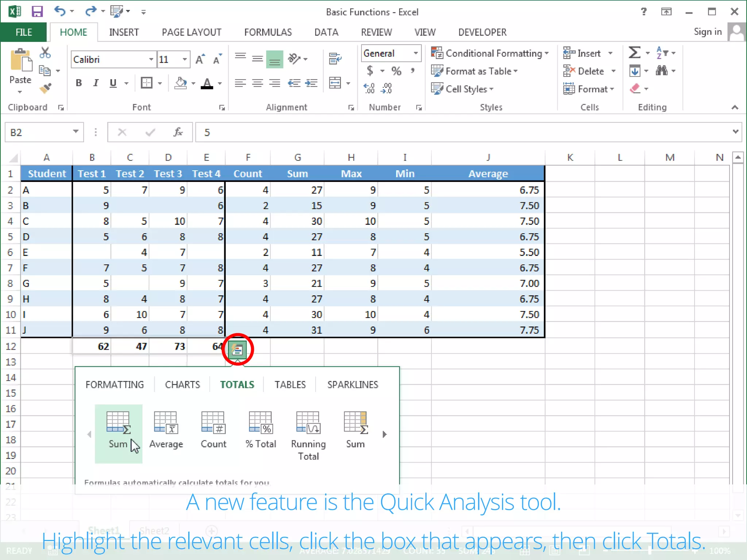Open the font size 11 dropdown
This screenshot has width=747, height=560.
[185, 59]
